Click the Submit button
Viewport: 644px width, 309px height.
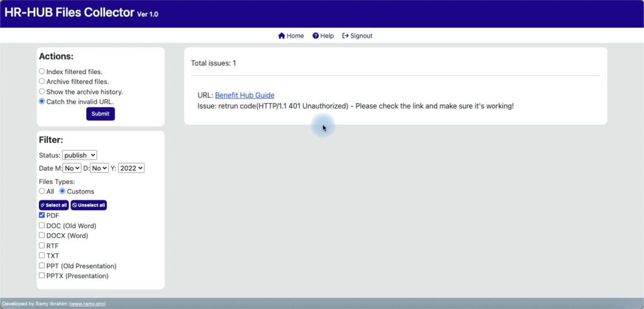pos(101,114)
